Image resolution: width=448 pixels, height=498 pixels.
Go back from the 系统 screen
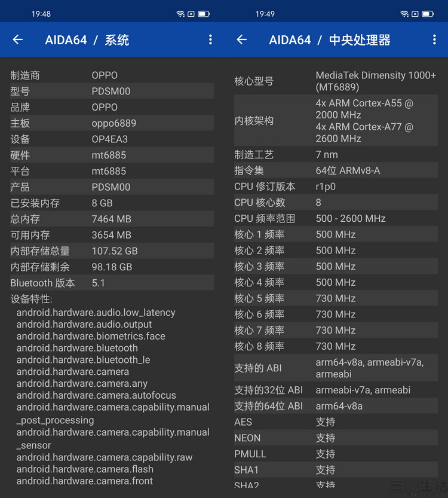click(x=18, y=39)
